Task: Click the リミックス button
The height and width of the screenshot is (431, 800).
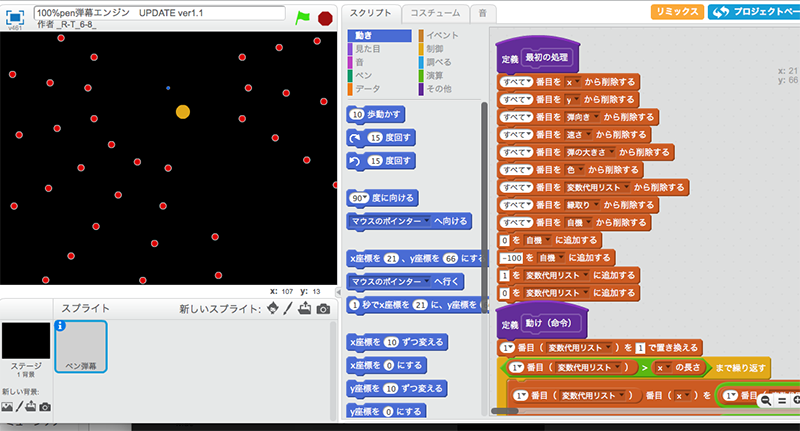Action: point(677,12)
